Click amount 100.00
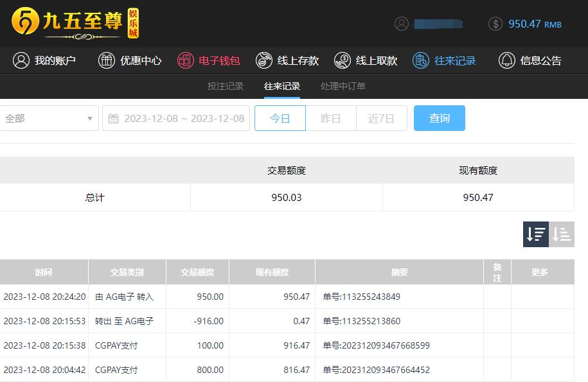This screenshot has height=382, width=588. (x=210, y=345)
